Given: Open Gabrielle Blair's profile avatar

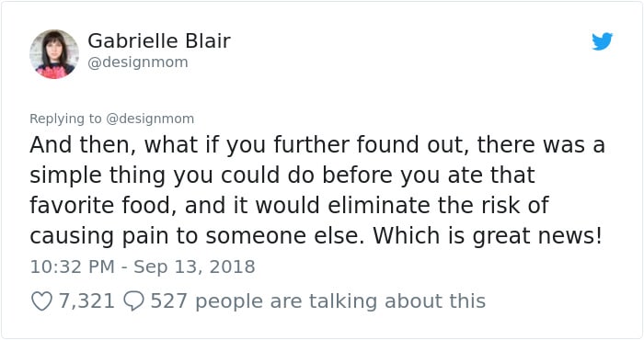Looking at the screenshot, I should [x=53, y=54].
